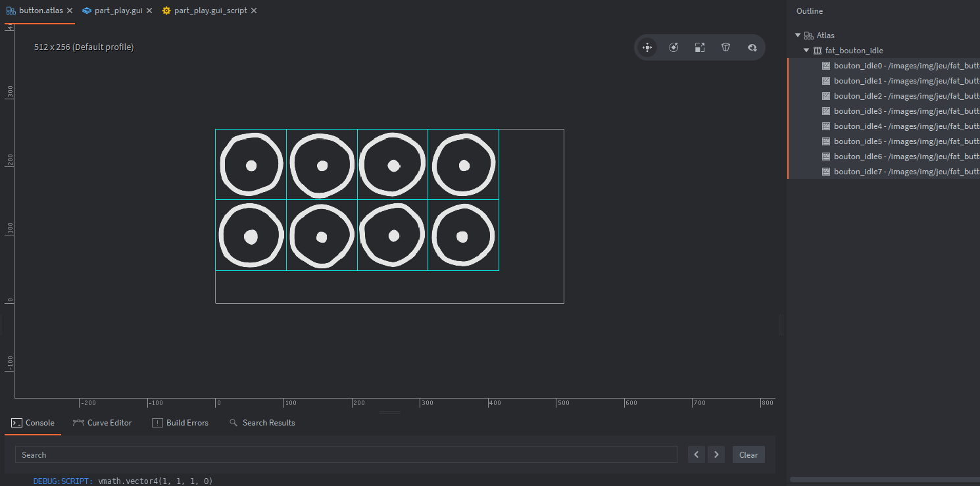The height and width of the screenshot is (486, 980).
Task: Click the Build Errors warning icon
Action: pyautogui.click(x=157, y=423)
